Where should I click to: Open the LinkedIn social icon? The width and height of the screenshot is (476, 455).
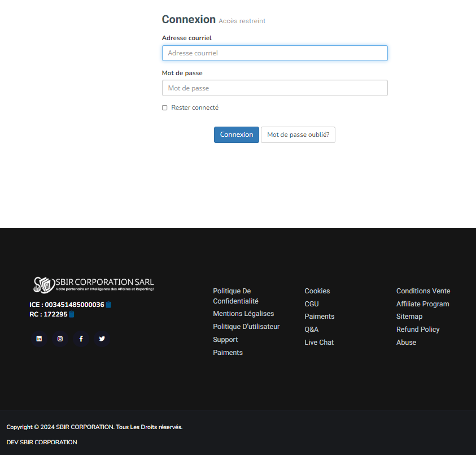click(39, 339)
